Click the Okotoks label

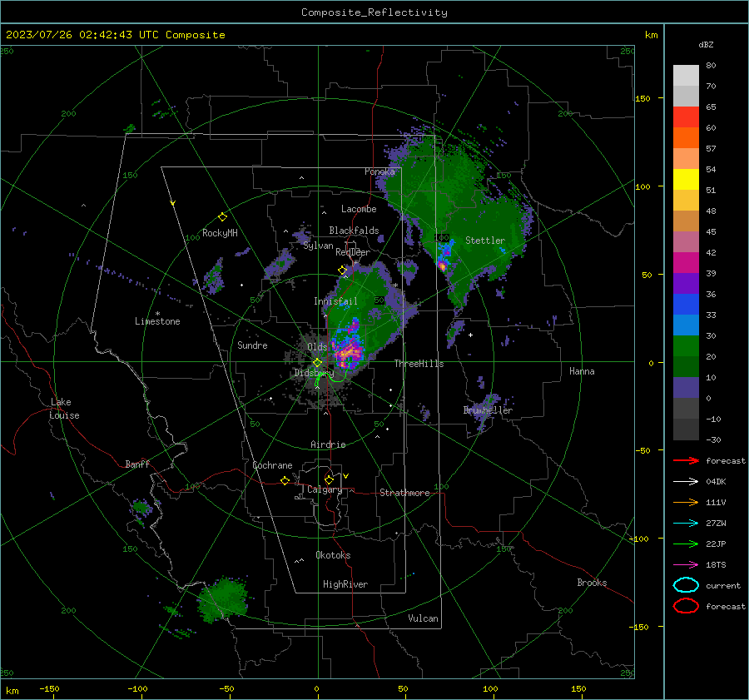click(333, 555)
